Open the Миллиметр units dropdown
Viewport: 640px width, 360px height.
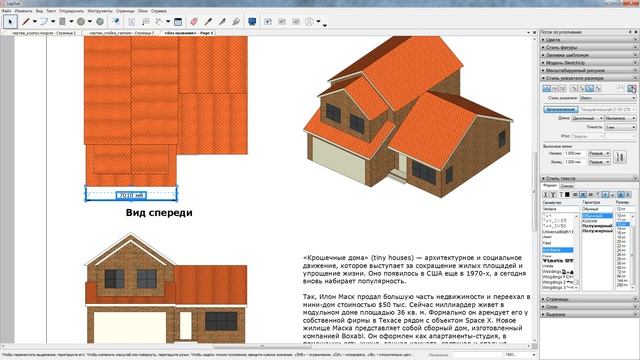click(x=620, y=118)
